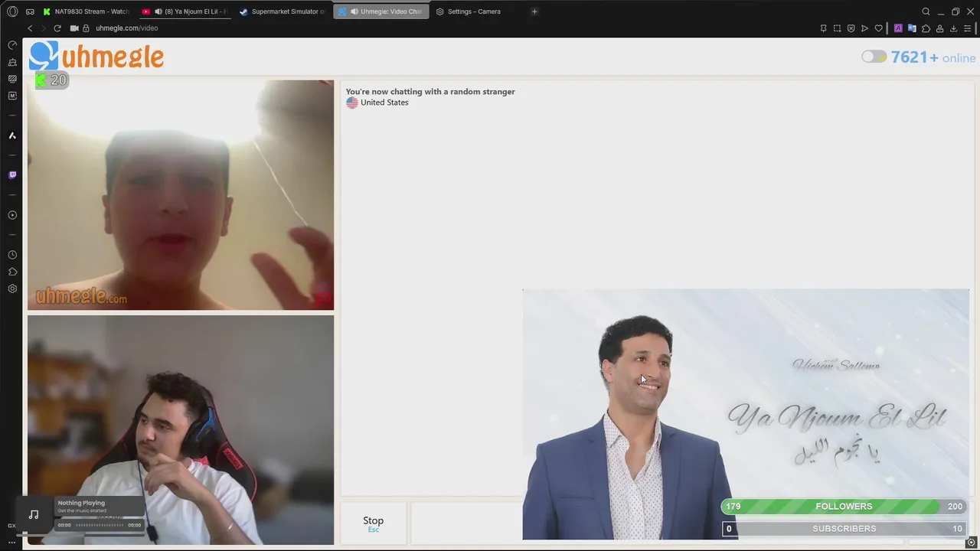Open GX Control speedometer in sidebar
This screenshot has height=551, width=980.
coord(12,45)
